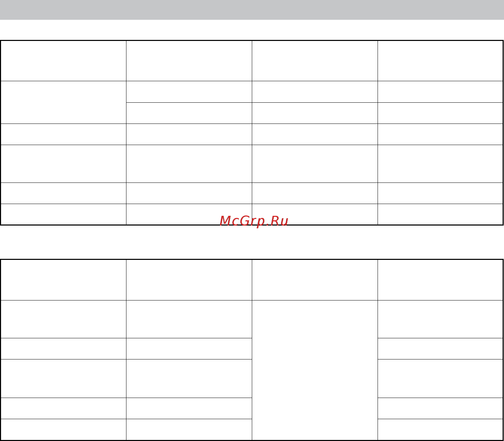504x441 pixels.
Task: Select the tall merged cell in lower table
Action: (315, 370)
